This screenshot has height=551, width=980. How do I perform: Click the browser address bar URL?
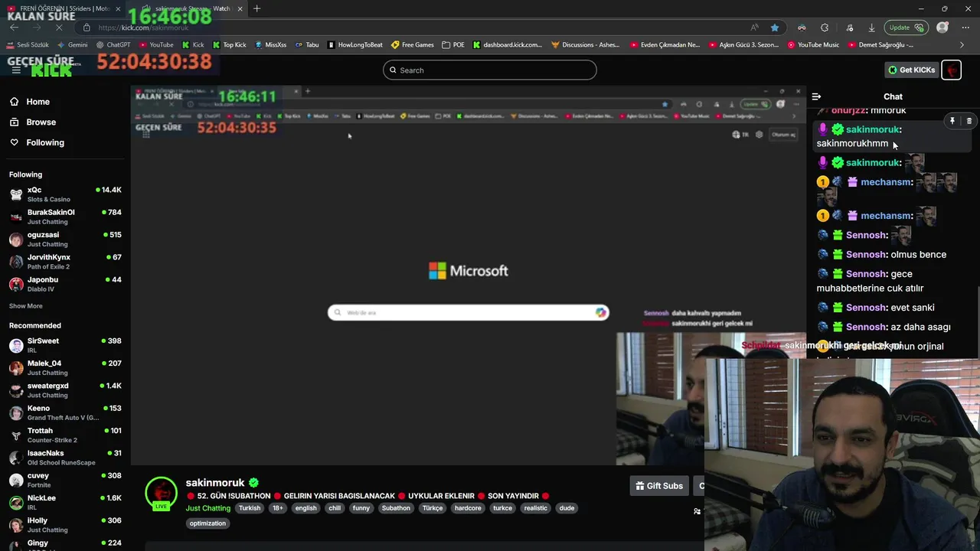(x=143, y=28)
